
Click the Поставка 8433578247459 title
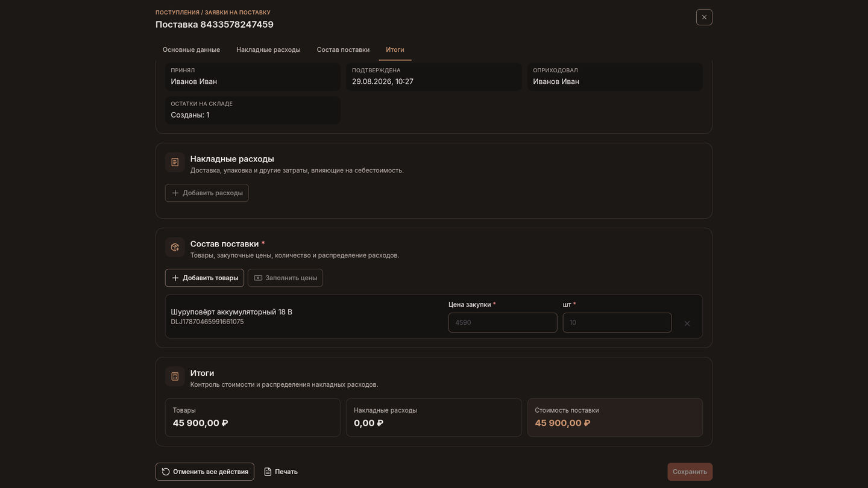[215, 25]
